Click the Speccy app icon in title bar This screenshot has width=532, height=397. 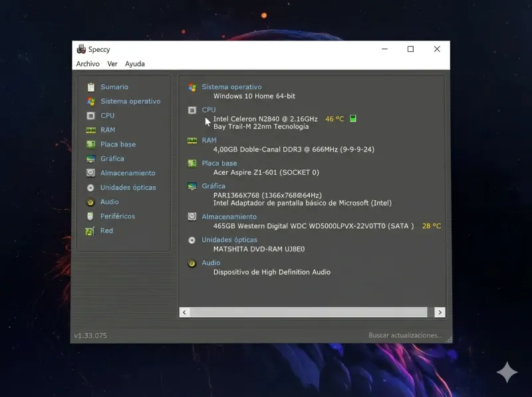81,49
